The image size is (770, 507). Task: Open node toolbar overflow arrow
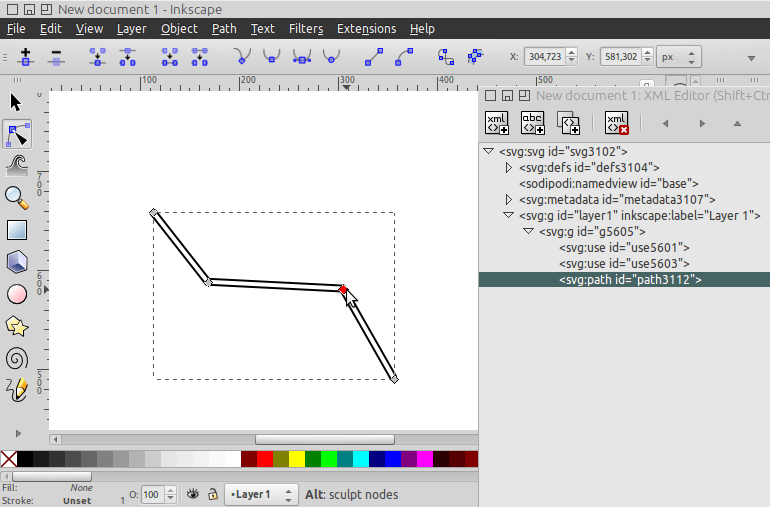751,58
